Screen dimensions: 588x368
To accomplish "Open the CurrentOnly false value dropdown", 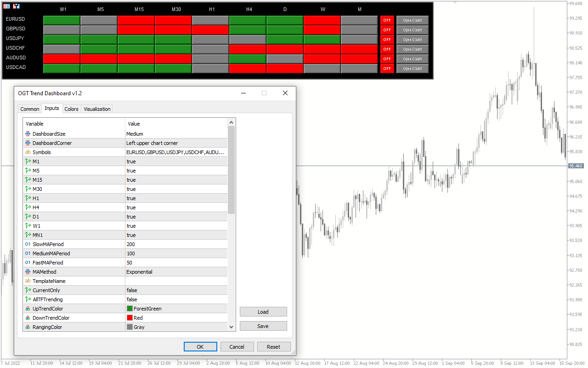I will click(176, 290).
